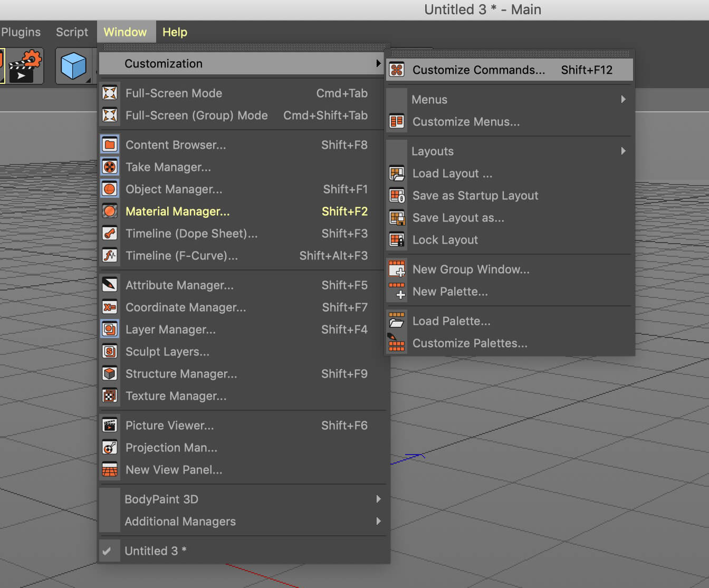Click the blue Cube primitive toolbar icon

[x=73, y=66]
